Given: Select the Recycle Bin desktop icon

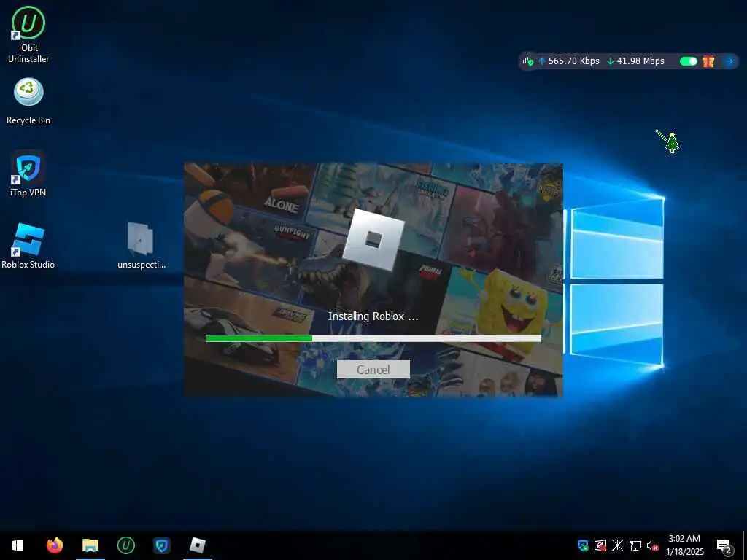Looking at the screenshot, I should pos(28,101).
